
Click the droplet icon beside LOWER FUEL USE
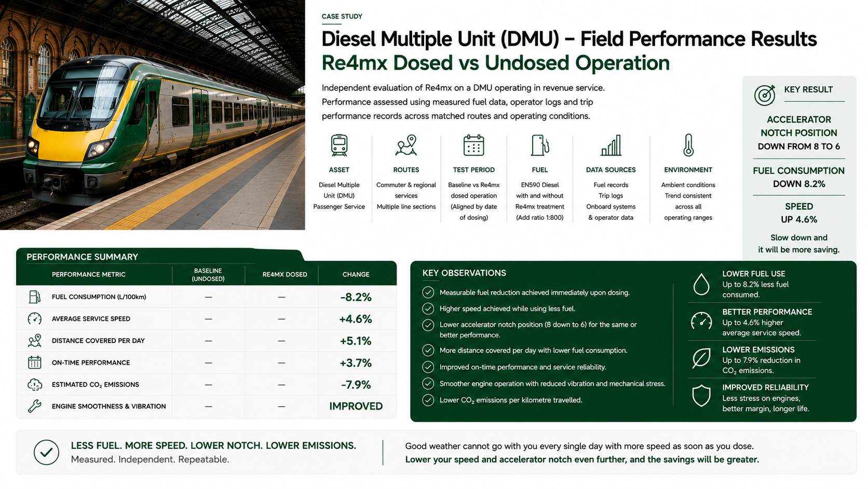point(701,284)
